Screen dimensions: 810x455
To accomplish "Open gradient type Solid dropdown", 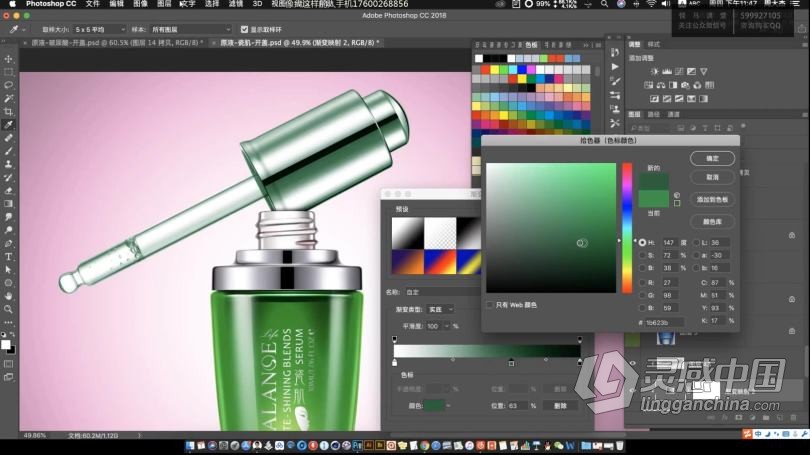I will tap(441, 309).
